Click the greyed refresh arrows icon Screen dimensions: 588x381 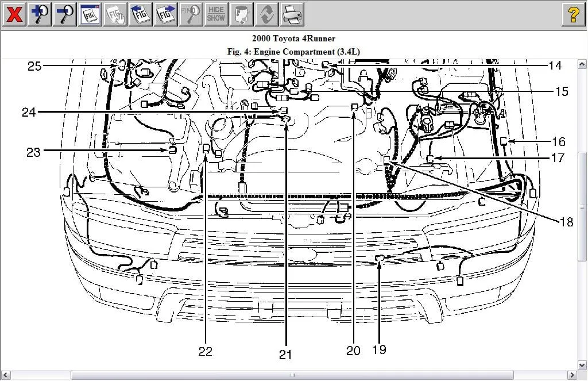pos(266,14)
